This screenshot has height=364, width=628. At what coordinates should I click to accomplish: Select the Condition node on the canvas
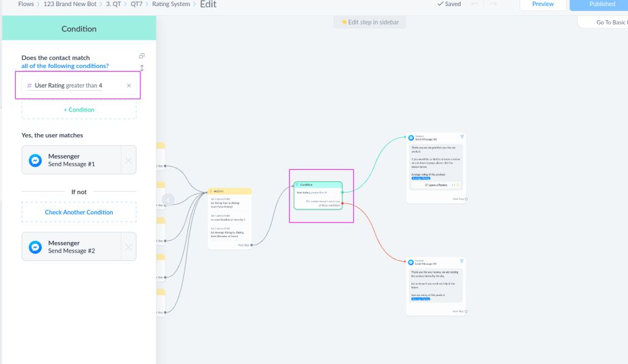pyautogui.click(x=318, y=195)
